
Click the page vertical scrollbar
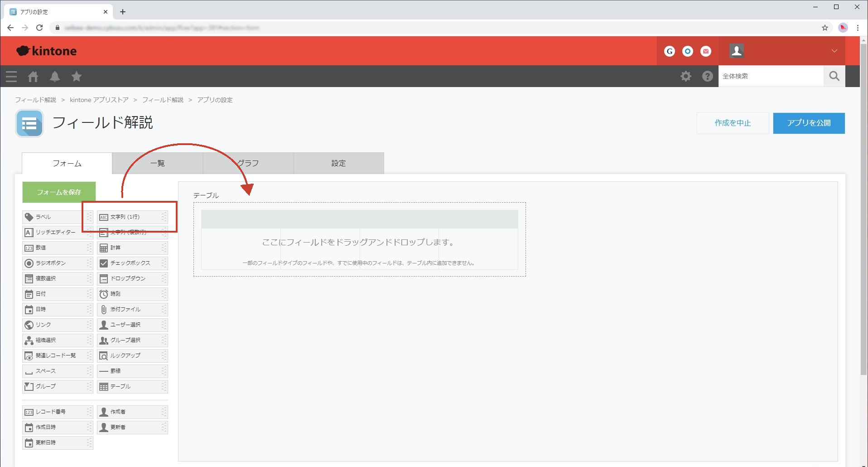tap(863, 209)
